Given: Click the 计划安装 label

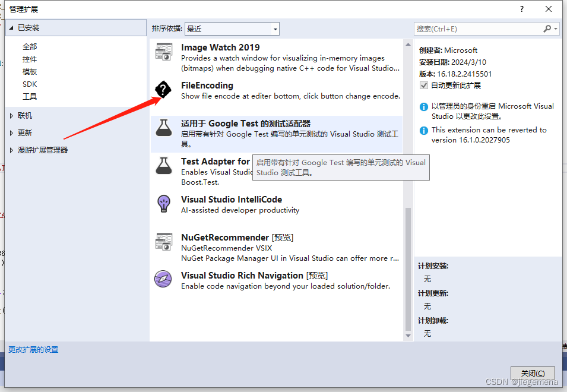Looking at the screenshot, I should point(433,266).
